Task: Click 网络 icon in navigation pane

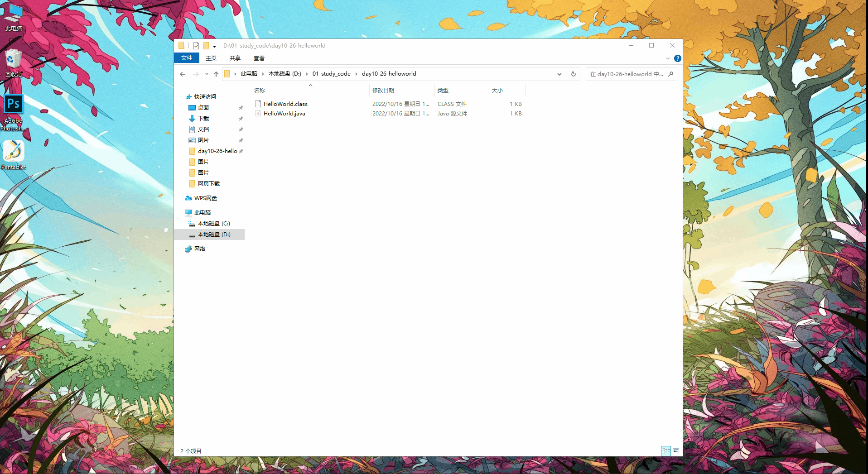Action: 188,249
